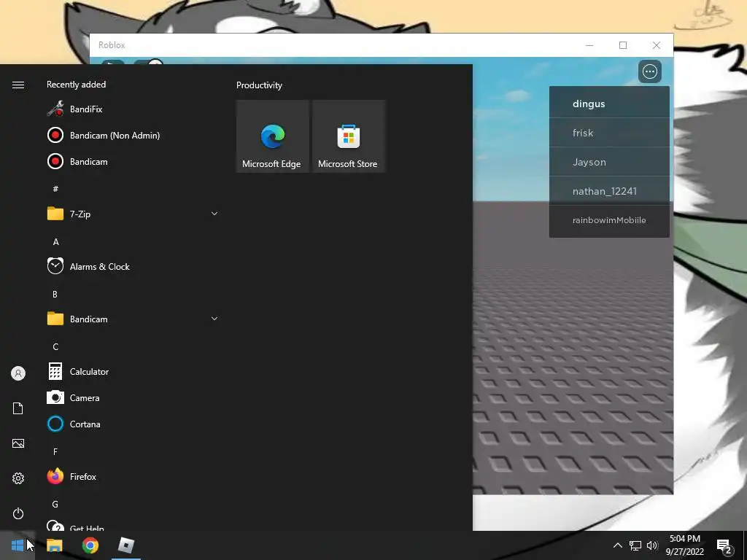This screenshot has height=560, width=747.
Task: Open Documents from Start sidebar
Action: pos(18,408)
